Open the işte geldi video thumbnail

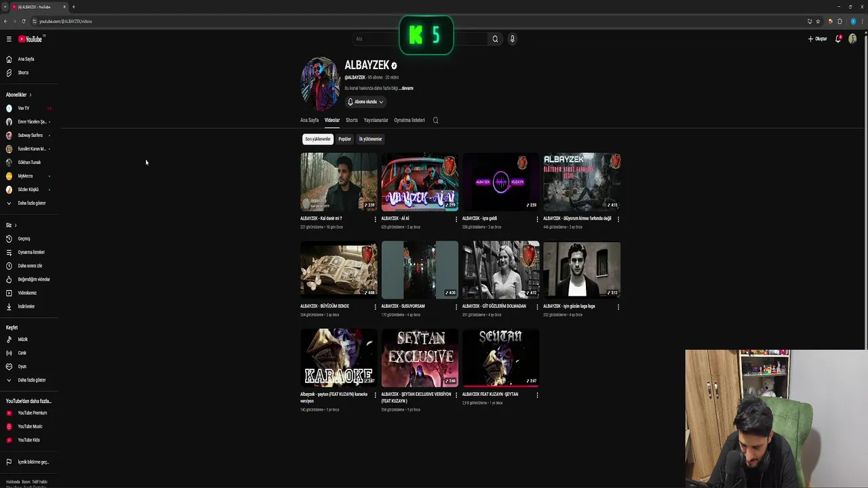click(500, 182)
